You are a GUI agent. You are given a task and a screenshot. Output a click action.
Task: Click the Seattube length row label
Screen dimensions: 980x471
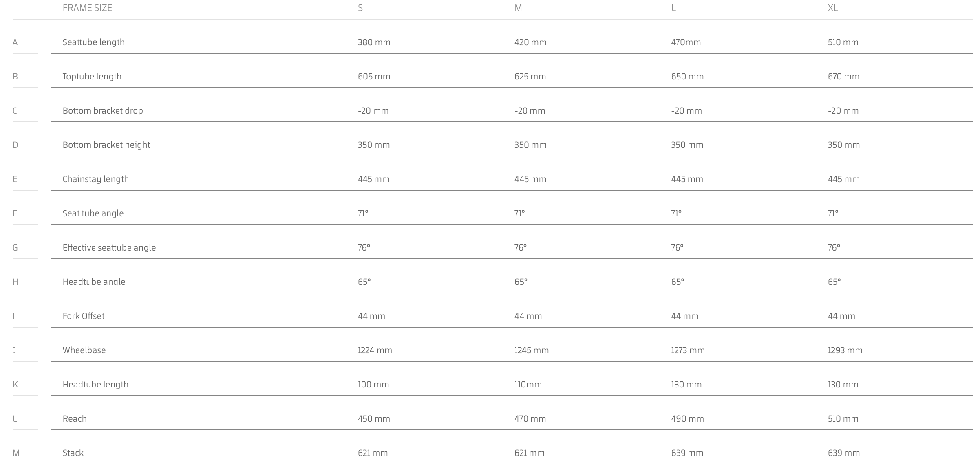(93, 42)
